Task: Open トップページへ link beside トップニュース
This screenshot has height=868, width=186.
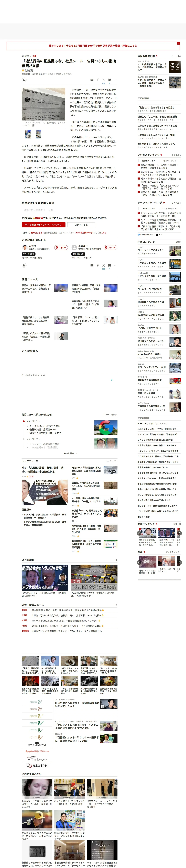Action: click(x=111, y=461)
